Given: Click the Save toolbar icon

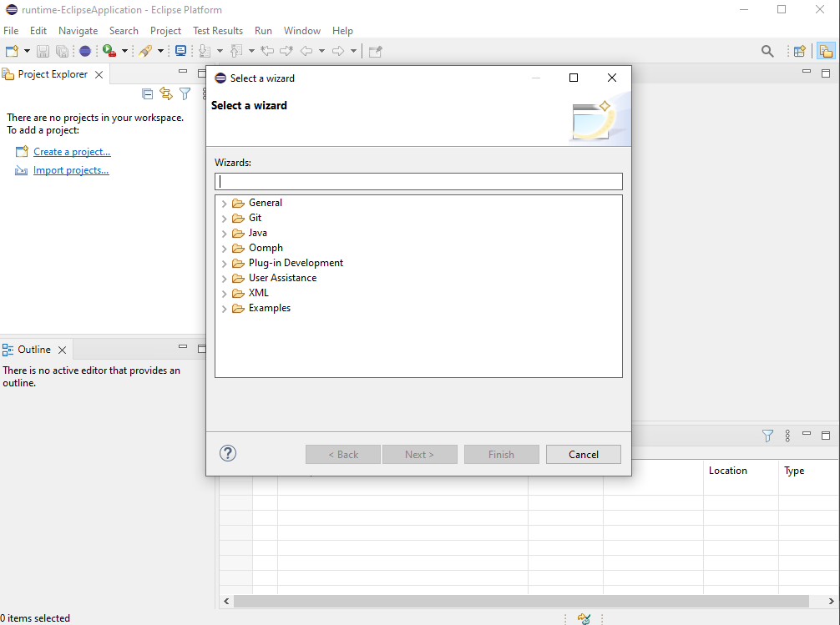Looking at the screenshot, I should pyautogui.click(x=43, y=51).
